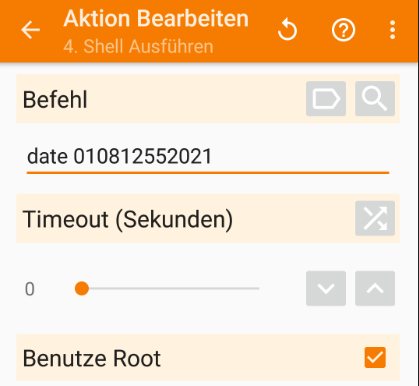
Task: Click the Benutze Root label text
Action: point(92,358)
